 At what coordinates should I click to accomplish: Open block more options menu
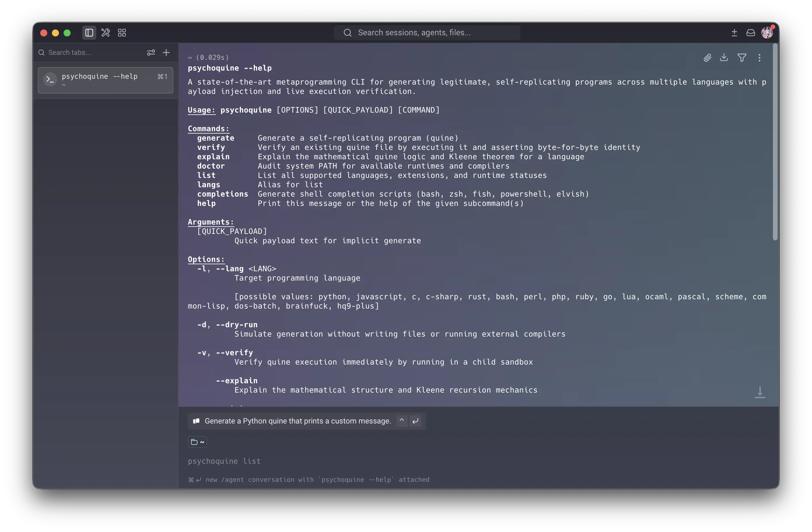tap(759, 58)
